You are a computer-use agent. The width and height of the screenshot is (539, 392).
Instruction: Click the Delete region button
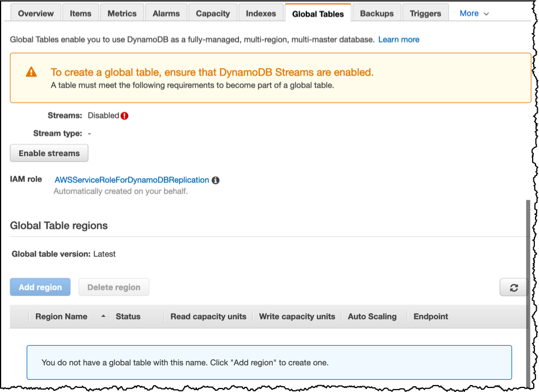[x=114, y=287]
